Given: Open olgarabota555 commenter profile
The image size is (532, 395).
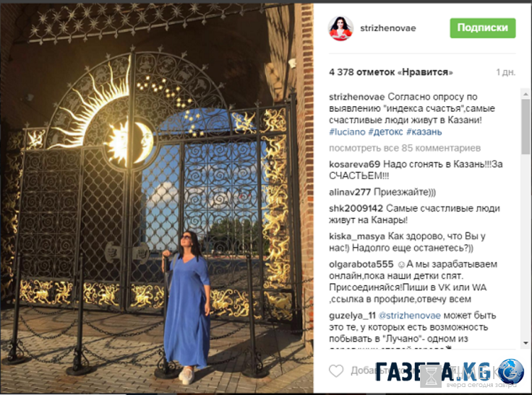Looking at the screenshot, I should tap(361, 264).
